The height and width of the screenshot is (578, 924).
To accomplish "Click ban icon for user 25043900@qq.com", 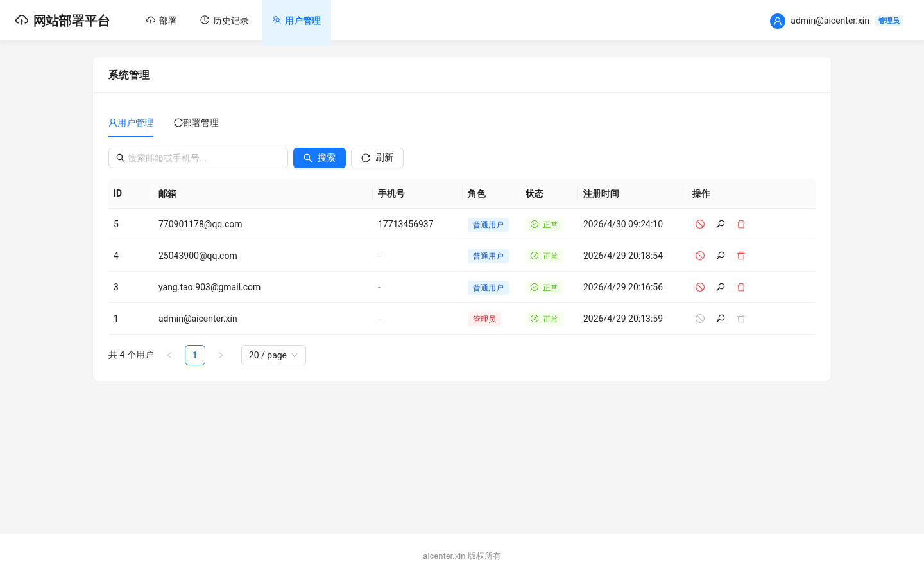I will [x=700, y=256].
